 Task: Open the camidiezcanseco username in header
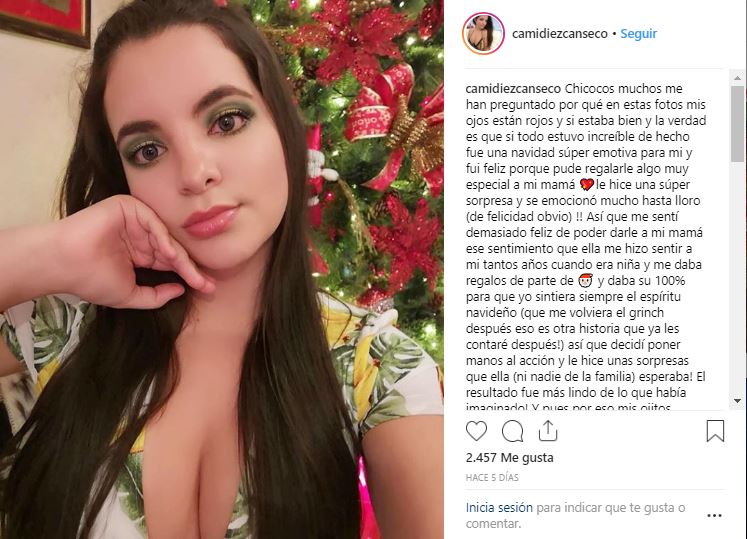pos(560,34)
